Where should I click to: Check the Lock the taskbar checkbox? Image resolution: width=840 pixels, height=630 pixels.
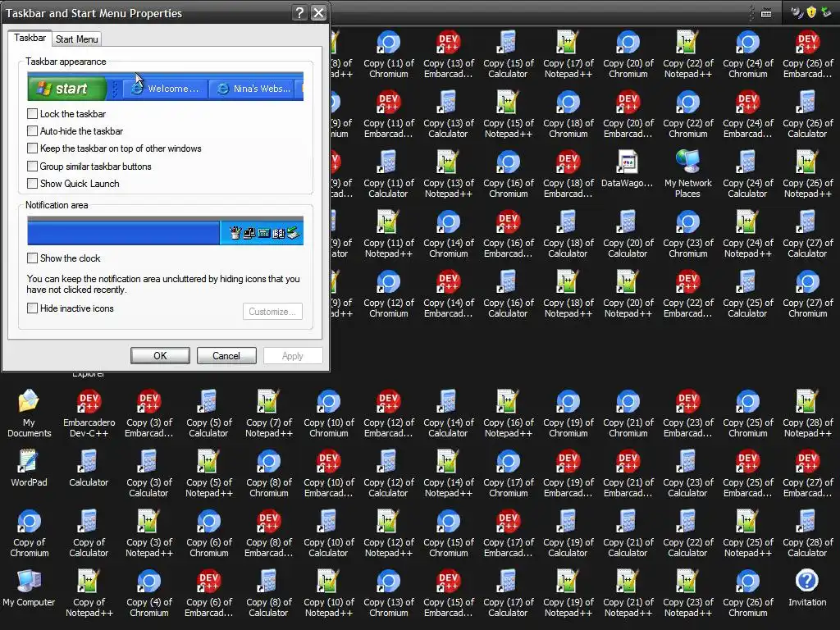pyautogui.click(x=33, y=113)
